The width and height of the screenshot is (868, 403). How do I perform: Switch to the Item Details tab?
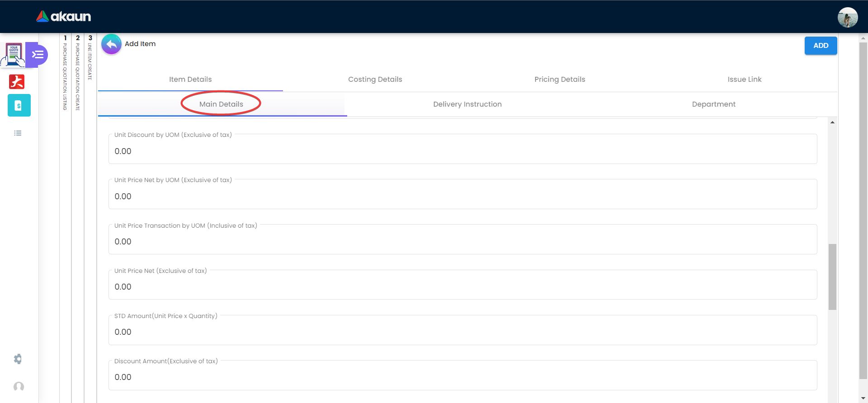click(x=190, y=80)
